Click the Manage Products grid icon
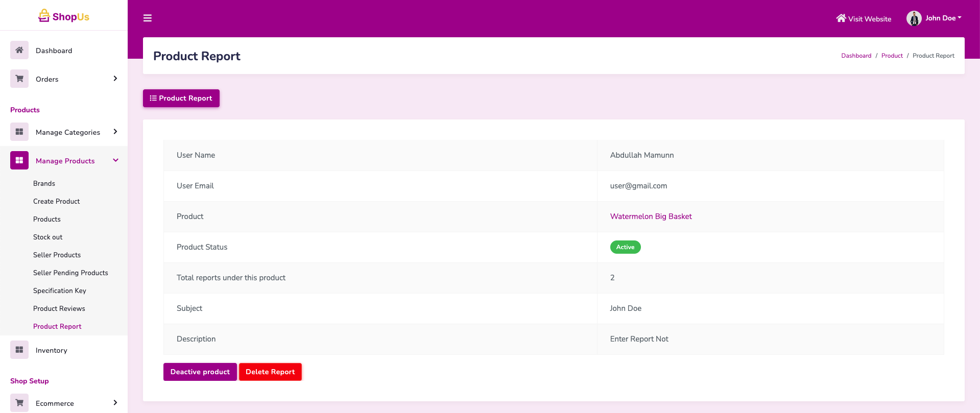This screenshot has height=413, width=980. pos(19,160)
